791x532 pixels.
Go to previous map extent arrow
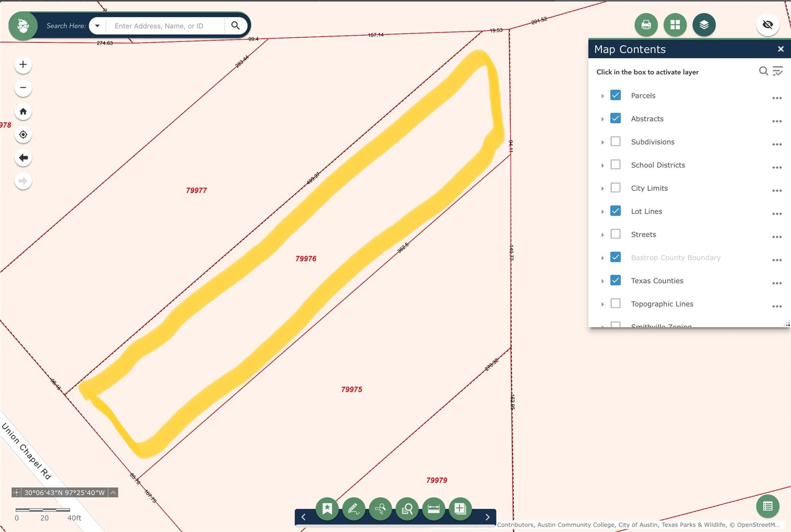point(23,158)
